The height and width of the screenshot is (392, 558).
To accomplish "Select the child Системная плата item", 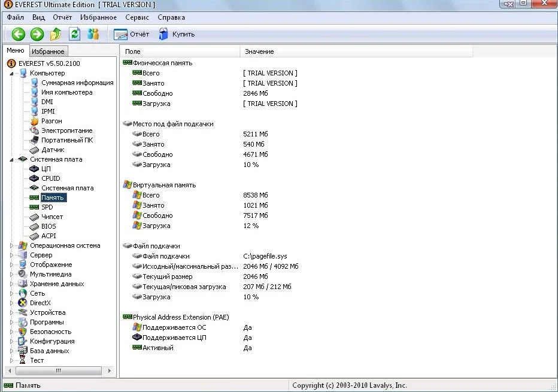I will (67, 188).
